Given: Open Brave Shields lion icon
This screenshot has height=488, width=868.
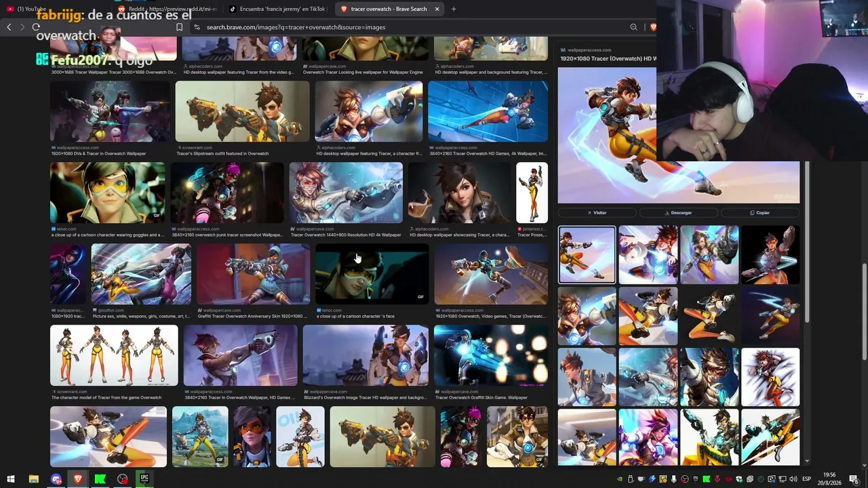Looking at the screenshot, I should click(x=653, y=27).
